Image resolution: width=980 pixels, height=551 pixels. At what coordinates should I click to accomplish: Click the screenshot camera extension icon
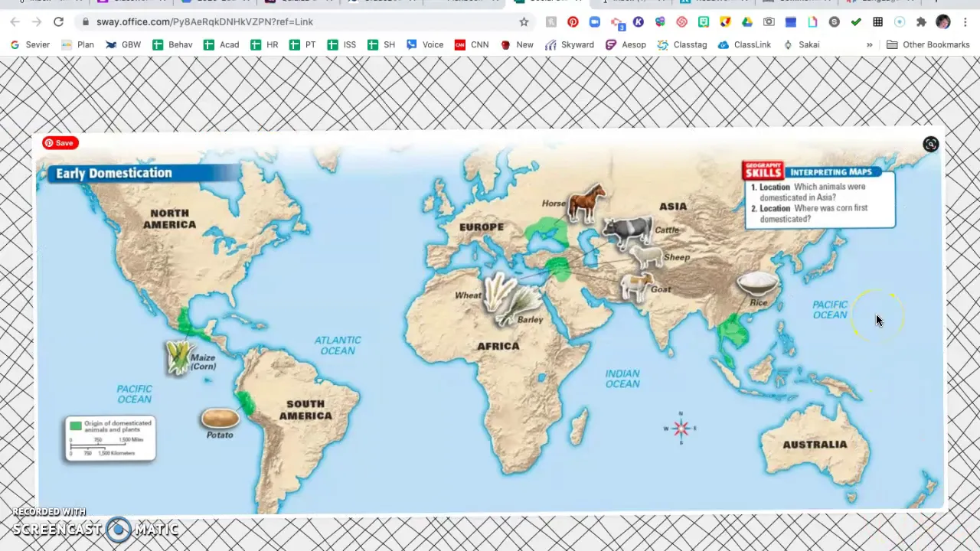pyautogui.click(x=769, y=22)
